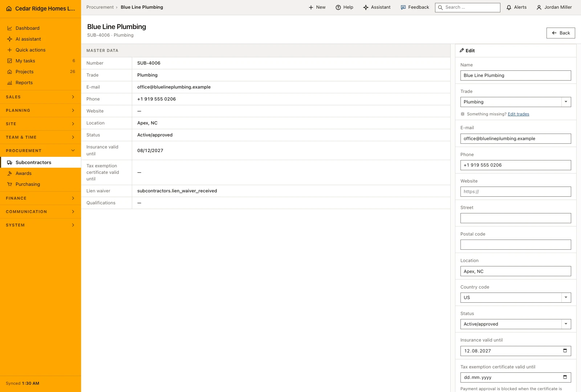Click the Edit trades link

coord(518,114)
